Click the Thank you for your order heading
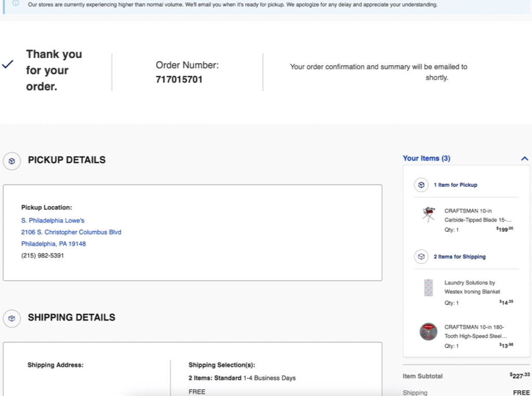The image size is (532, 396). [54, 70]
